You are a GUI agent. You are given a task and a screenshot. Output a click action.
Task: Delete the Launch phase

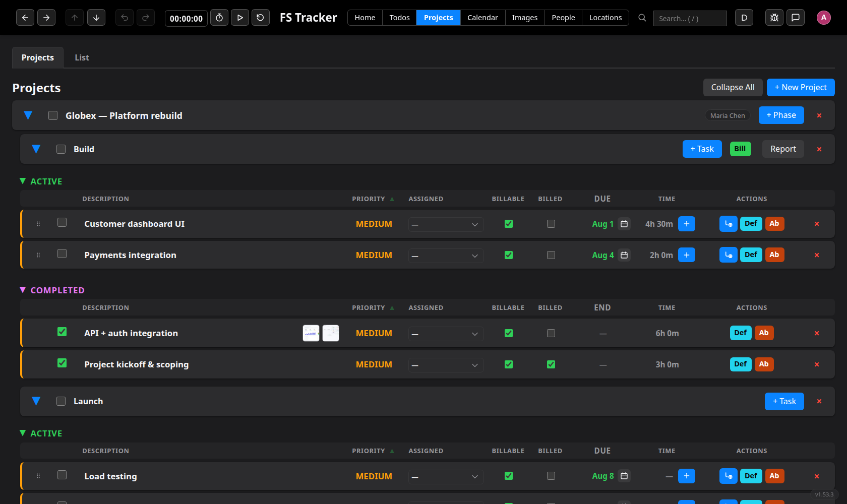click(819, 401)
